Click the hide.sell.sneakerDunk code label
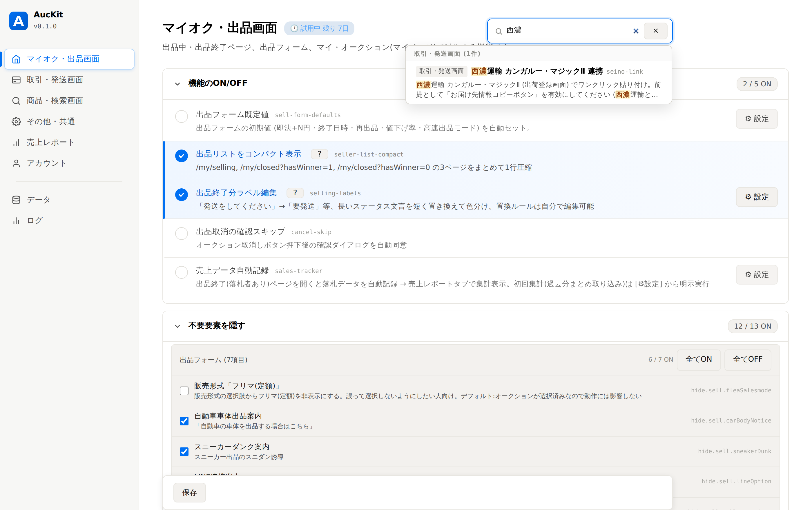The image size is (812, 510). click(x=735, y=451)
